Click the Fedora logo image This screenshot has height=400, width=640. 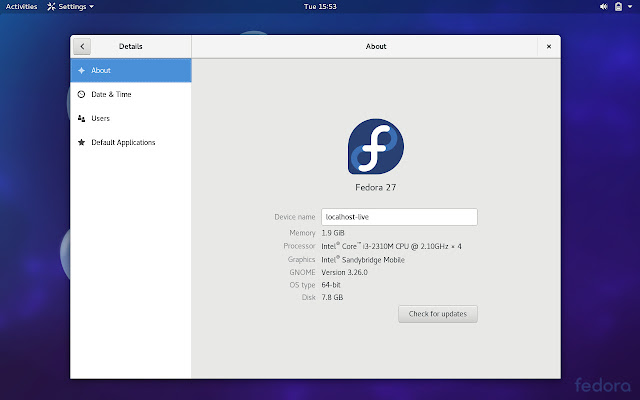coord(376,146)
